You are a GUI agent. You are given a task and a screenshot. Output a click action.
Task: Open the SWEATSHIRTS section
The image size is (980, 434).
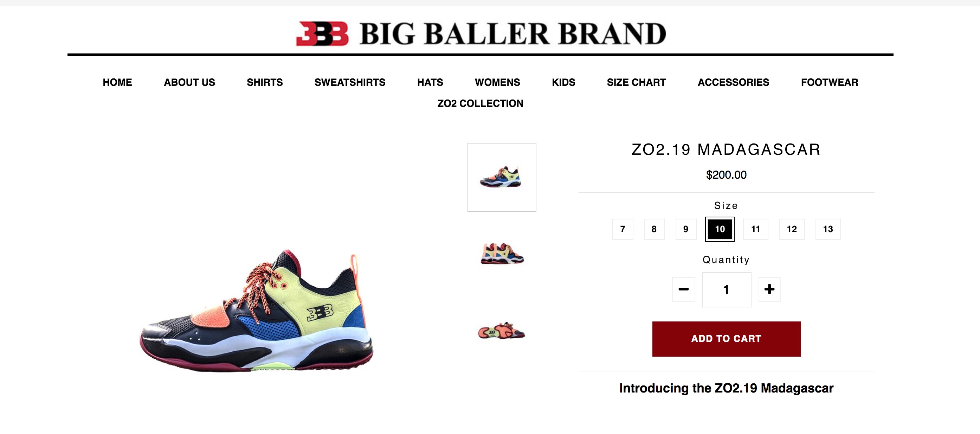(350, 82)
